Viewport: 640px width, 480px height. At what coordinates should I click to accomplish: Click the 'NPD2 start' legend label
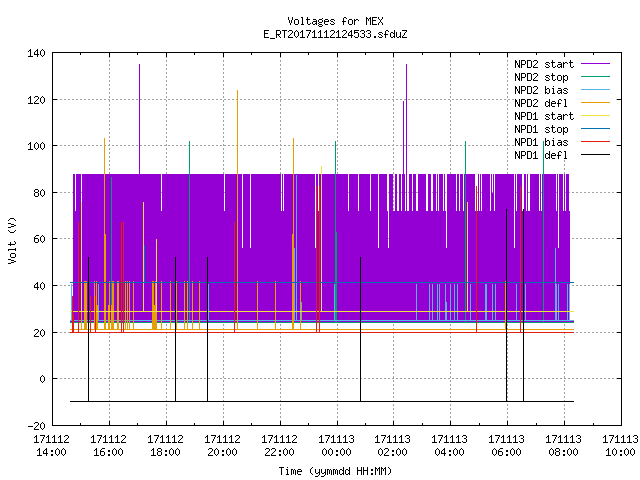pos(544,64)
